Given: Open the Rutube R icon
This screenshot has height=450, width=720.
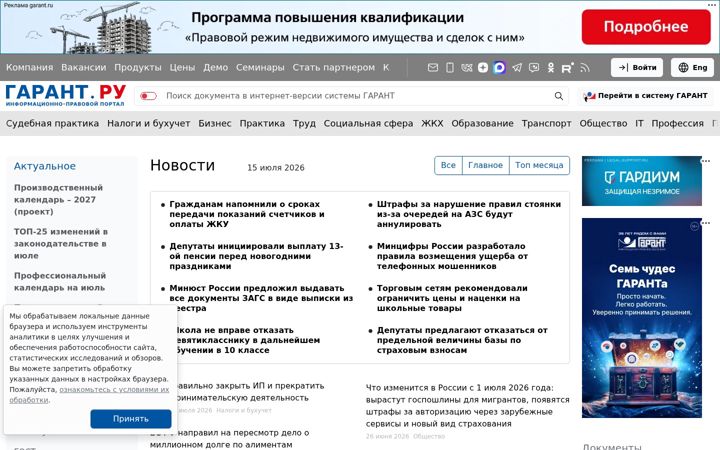Looking at the screenshot, I should coord(567,68).
